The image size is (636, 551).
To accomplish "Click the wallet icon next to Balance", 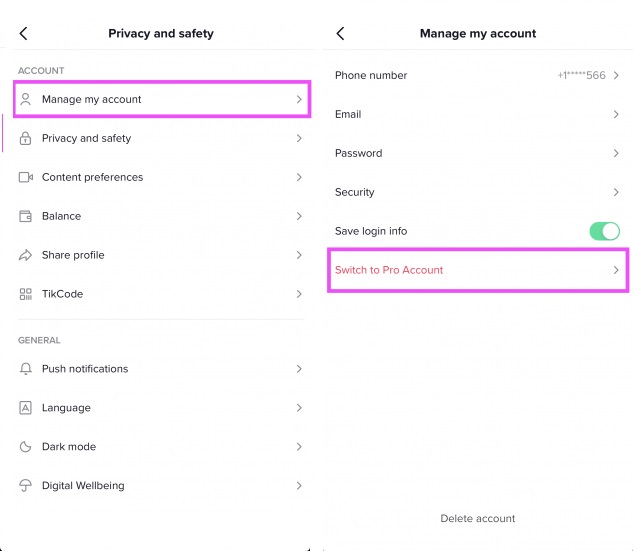I will click(x=26, y=216).
